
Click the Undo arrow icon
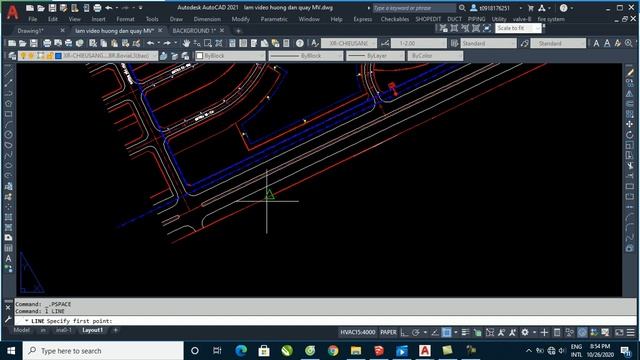(x=150, y=43)
